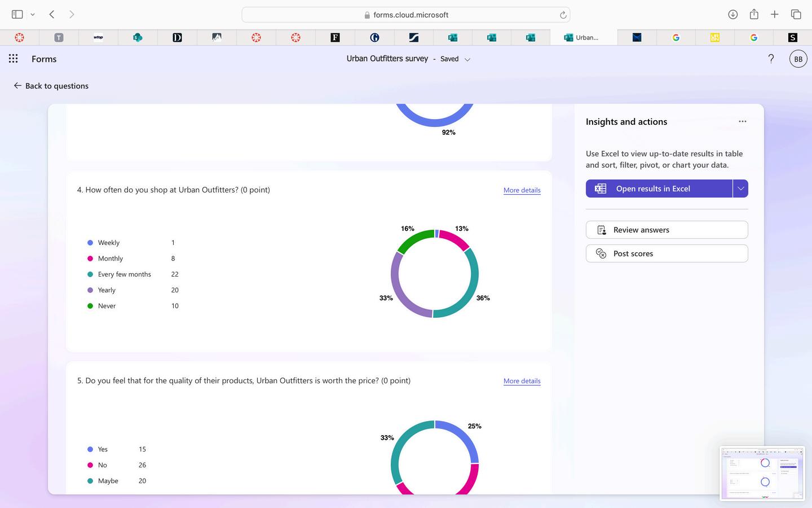Switch to the black F tab
The height and width of the screenshot is (508, 812).
click(x=335, y=37)
